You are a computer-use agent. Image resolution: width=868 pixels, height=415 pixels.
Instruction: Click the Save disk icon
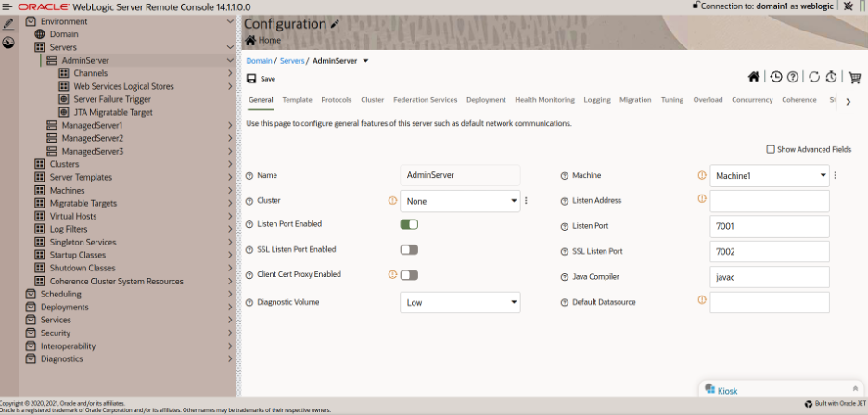[x=251, y=79]
